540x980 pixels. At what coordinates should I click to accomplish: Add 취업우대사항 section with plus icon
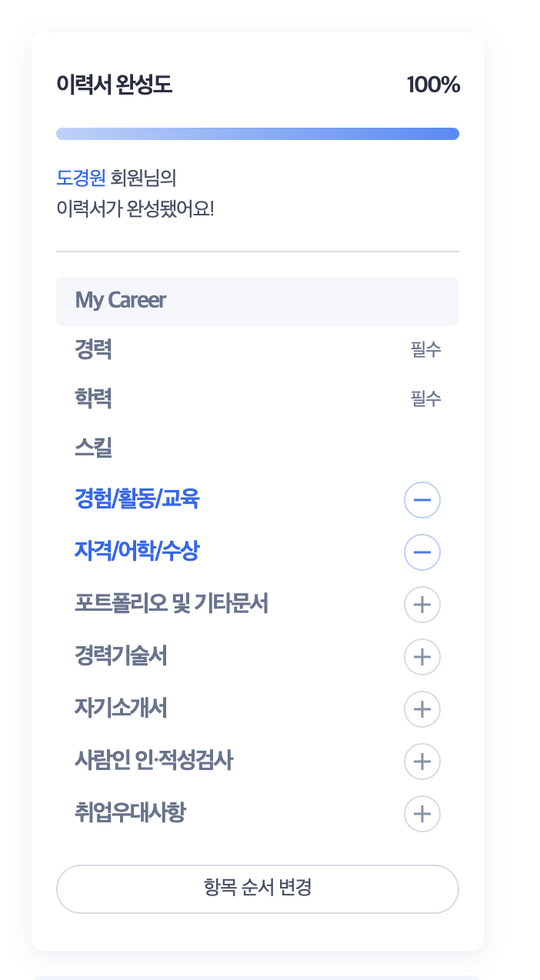click(x=422, y=814)
